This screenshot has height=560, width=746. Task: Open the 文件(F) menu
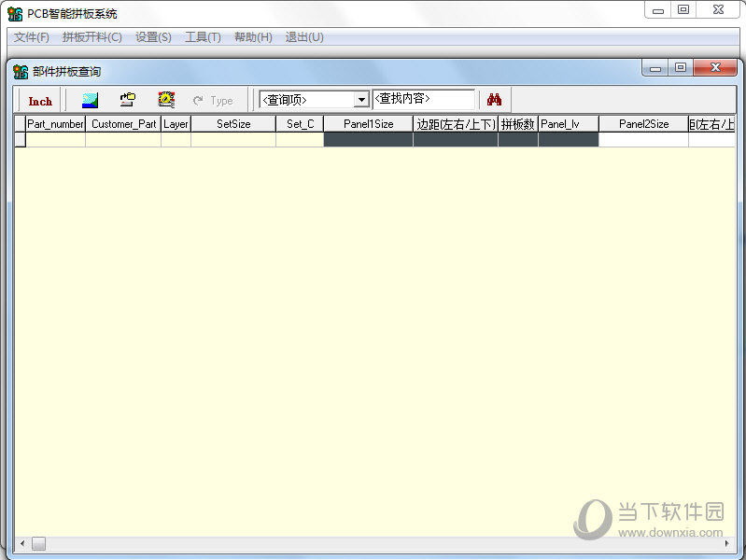click(32, 37)
